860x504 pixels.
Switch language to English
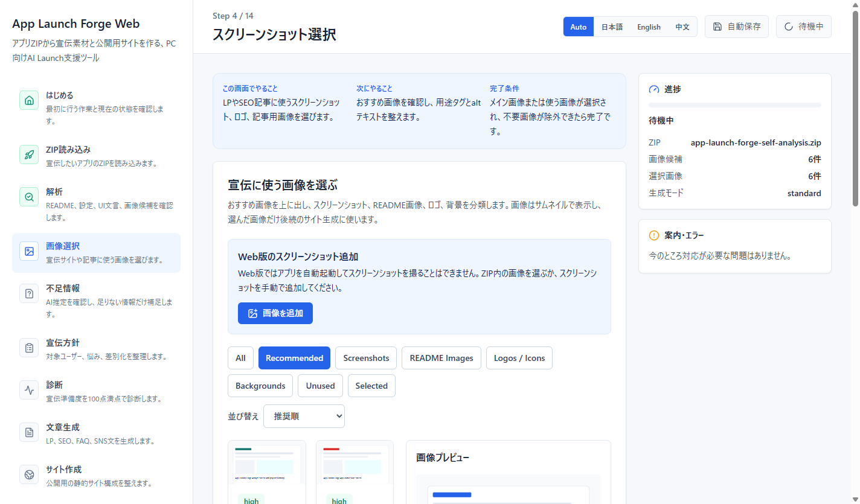[649, 27]
